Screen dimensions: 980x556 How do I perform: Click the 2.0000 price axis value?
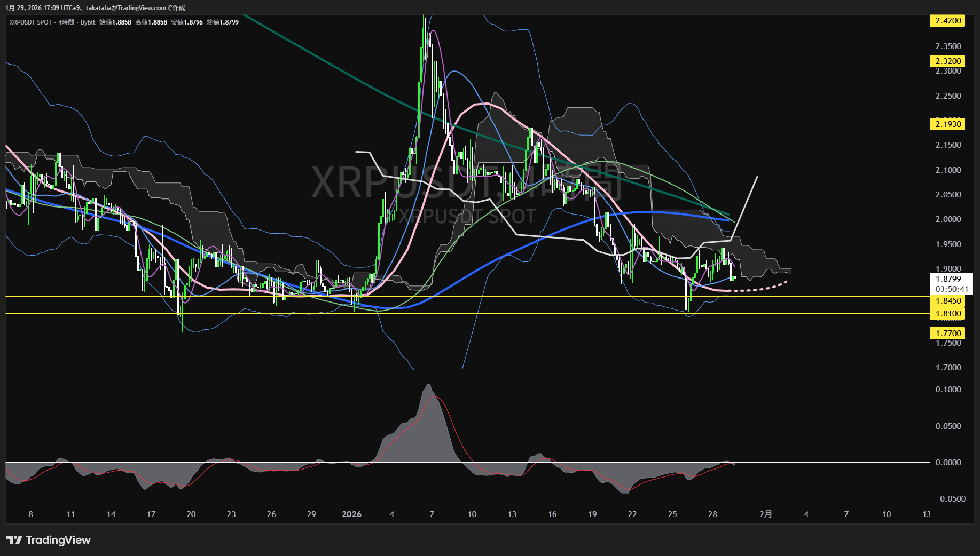[948, 219]
